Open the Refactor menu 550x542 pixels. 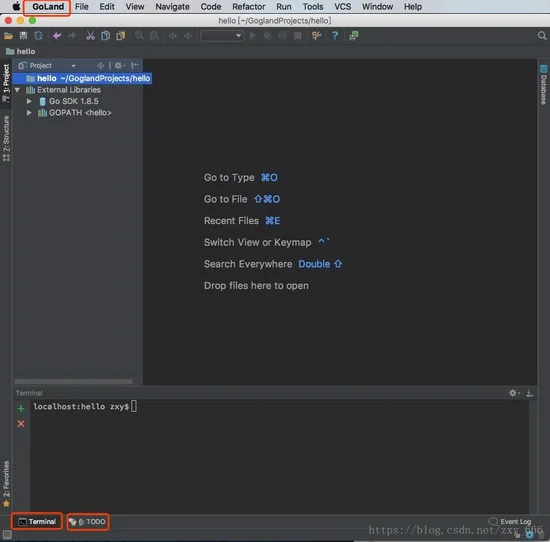click(x=249, y=7)
